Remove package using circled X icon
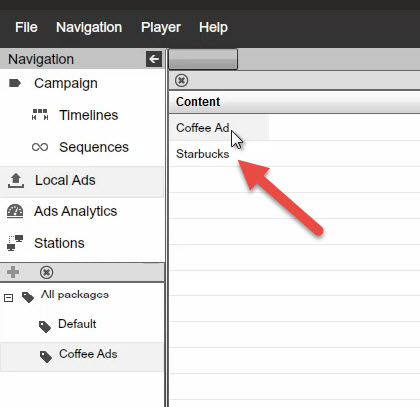The height and width of the screenshot is (407, 420). click(46, 272)
